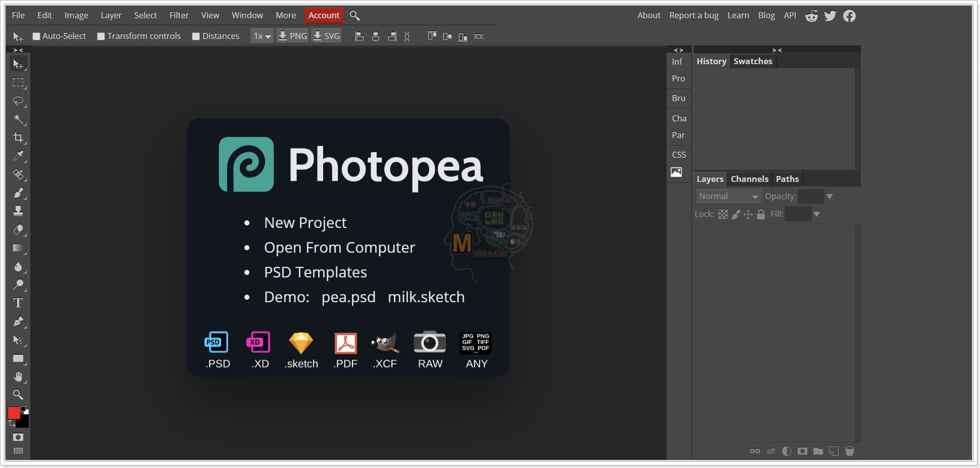Open the Filter menu

point(179,16)
